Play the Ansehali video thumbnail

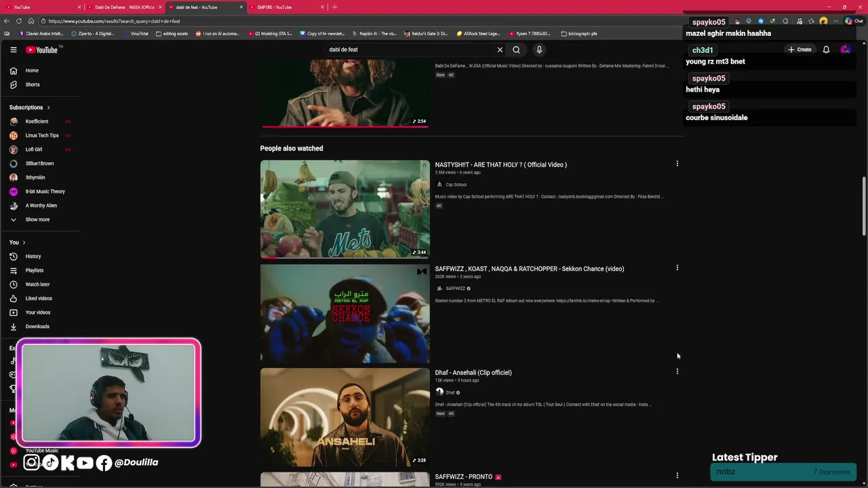click(344, 417)
